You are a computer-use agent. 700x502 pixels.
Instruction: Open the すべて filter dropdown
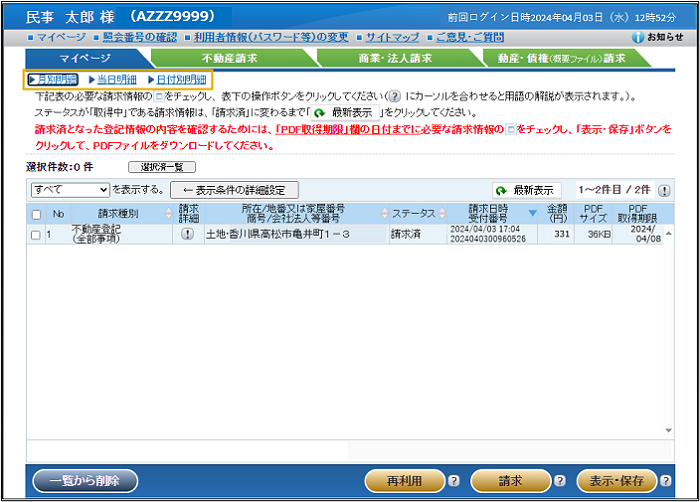point(70,189)
